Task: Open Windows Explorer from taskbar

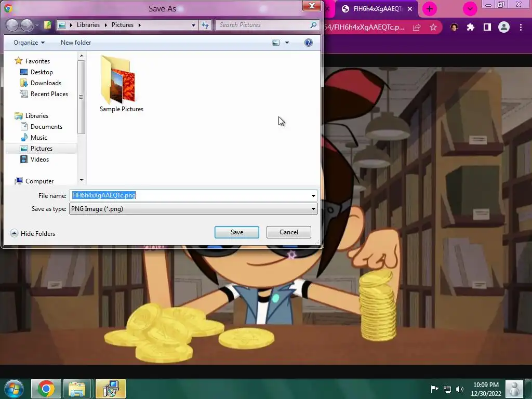Action: click(77, 389)
